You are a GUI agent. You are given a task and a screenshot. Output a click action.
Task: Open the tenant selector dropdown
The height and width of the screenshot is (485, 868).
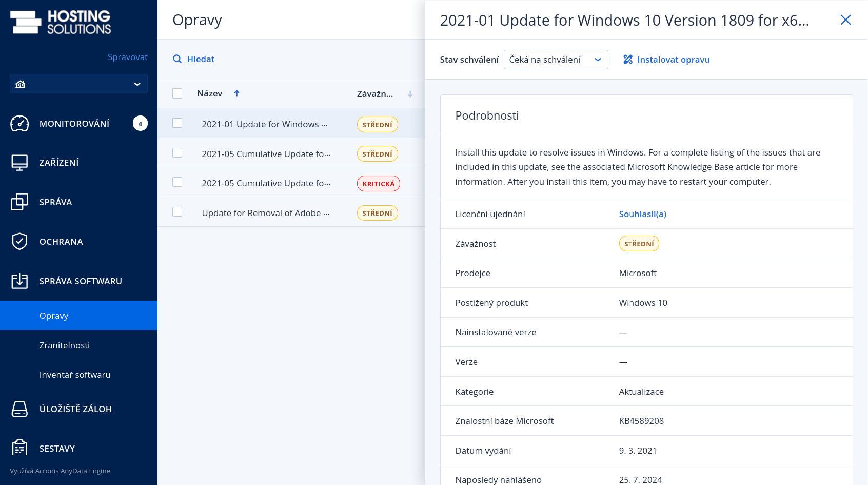click(x=78, y=84)
